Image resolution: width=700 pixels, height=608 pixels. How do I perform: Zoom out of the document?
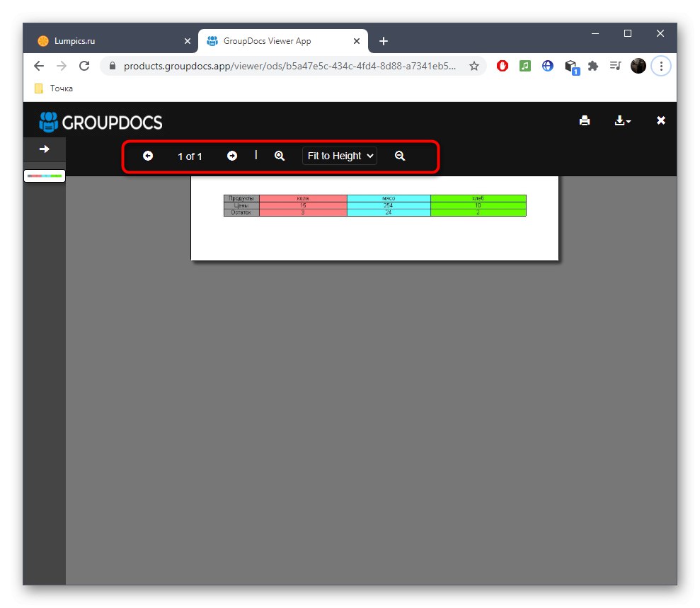coord(400,156)
